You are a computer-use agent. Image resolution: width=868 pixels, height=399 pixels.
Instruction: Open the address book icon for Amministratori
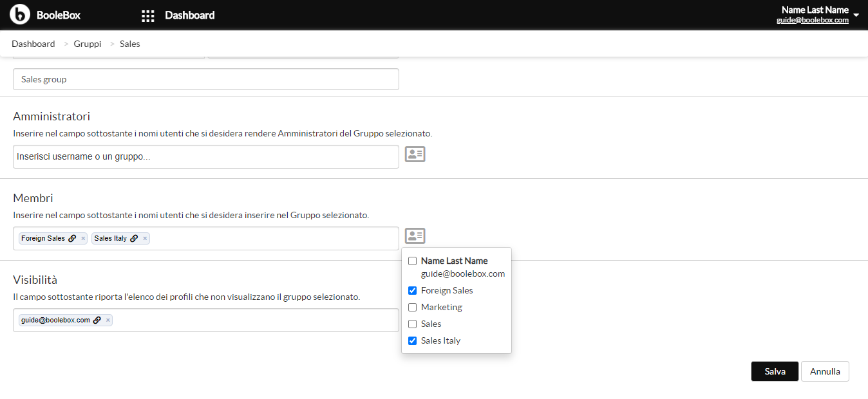pyautogui.click(x=415, y=154)
